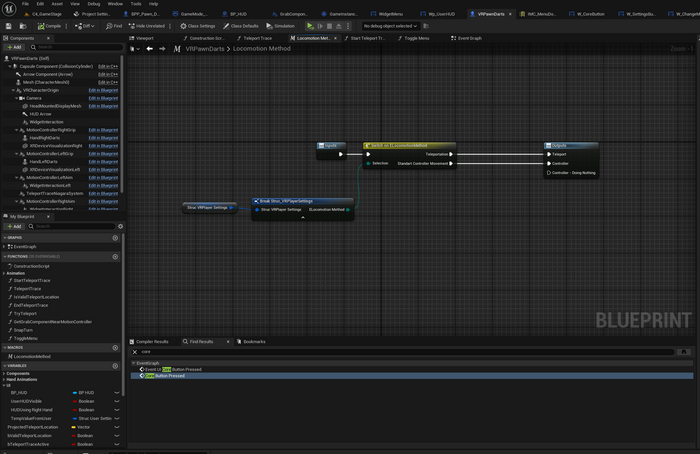This screenshot has height=454, width=700.
Task: Click Edit in Blueprint link for Camera
Action: (x=103, y=98)
